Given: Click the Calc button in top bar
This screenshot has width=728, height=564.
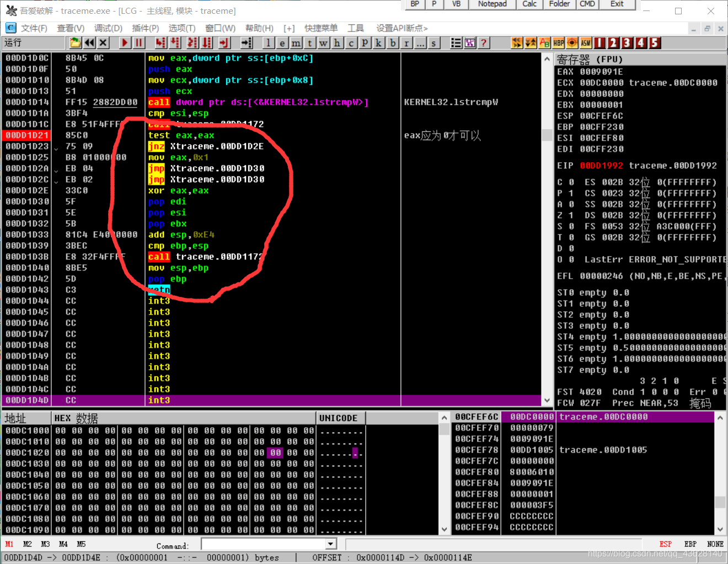Looking at the screenshot, I should click(529, 4).
